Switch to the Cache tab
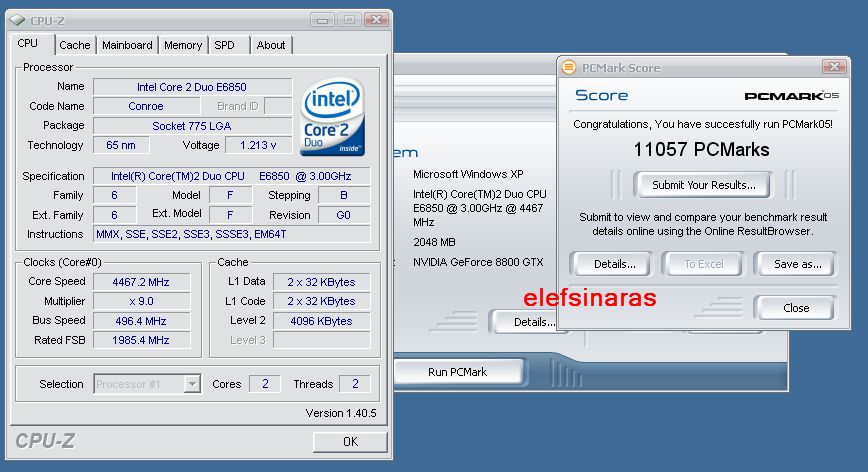The width and height of the screenshot is (868, 472). pyautogui.click(x=75, y=45)
